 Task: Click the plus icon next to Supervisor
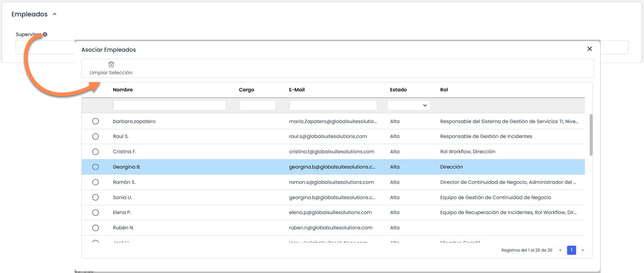[x=45, y=35]
